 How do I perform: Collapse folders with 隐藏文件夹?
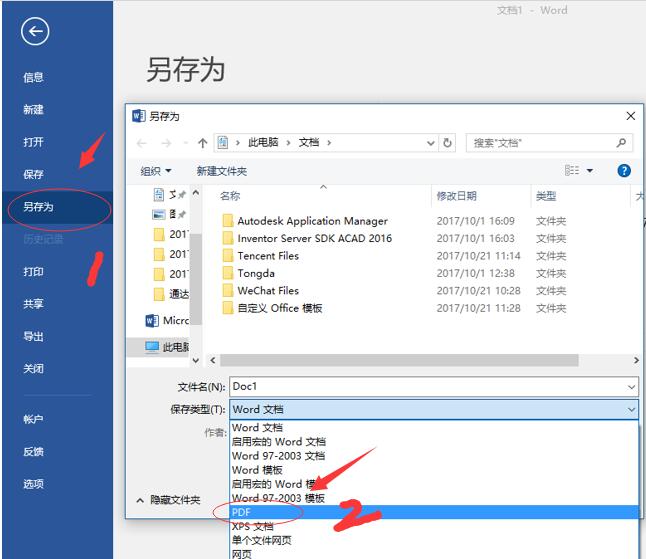[x=168, y=500]
